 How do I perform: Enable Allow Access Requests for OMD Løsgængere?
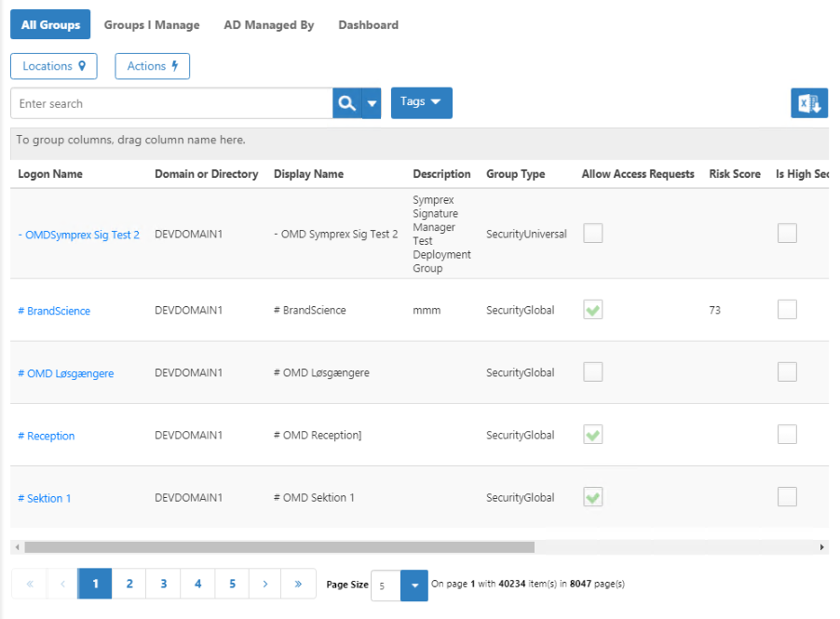click(x=592, y=371)
